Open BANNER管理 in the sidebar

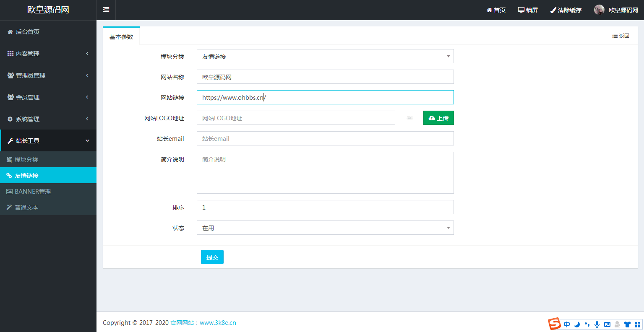click(33, 192)
